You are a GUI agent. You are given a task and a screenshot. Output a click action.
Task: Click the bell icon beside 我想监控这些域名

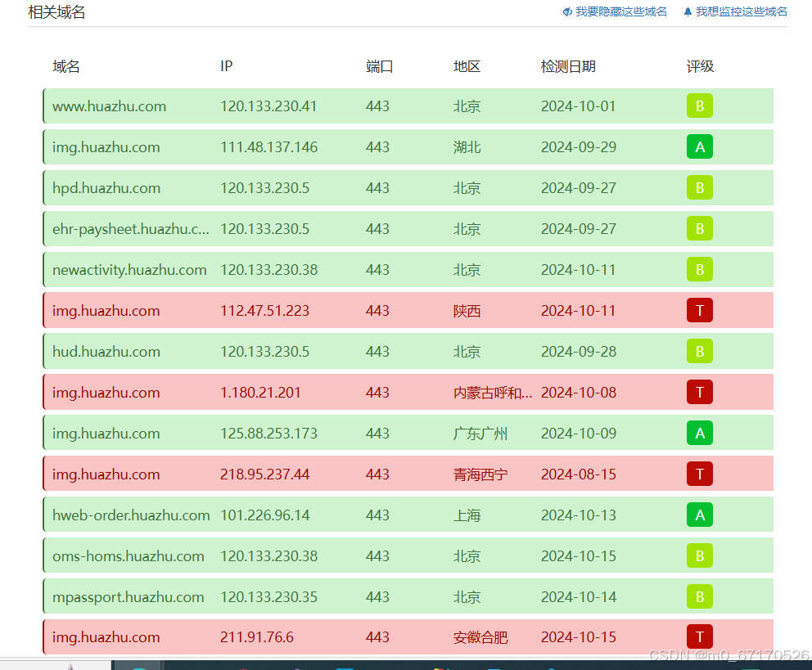(688, 12)
